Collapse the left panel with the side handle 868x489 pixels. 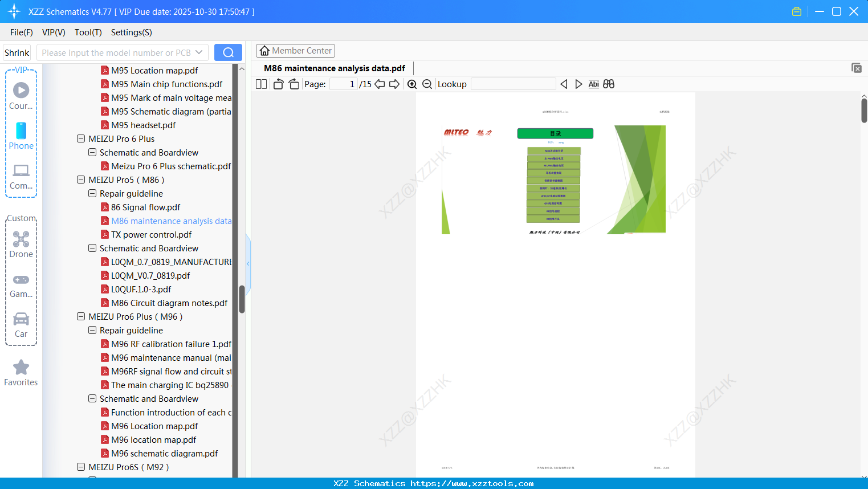coord(248,263)
